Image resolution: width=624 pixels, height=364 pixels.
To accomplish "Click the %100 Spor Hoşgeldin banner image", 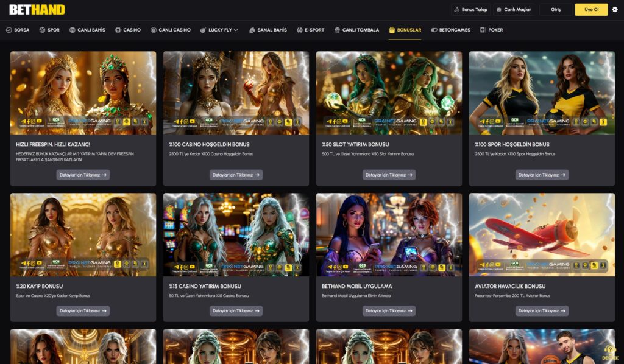I will 542,93.
